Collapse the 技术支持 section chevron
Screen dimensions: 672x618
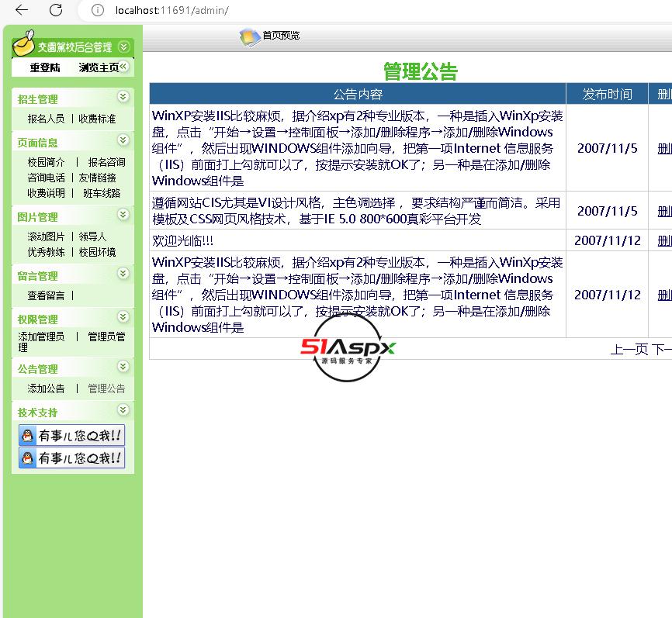[123, 410]
